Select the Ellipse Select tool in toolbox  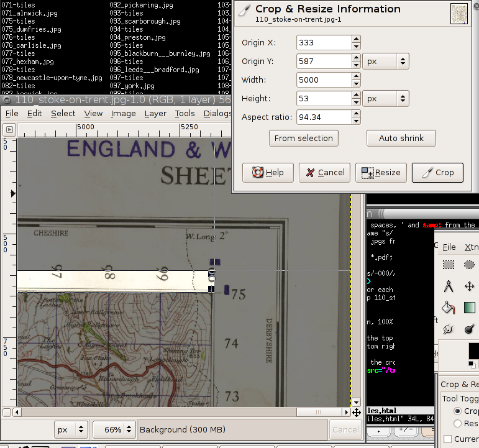[x=469, y=265]
